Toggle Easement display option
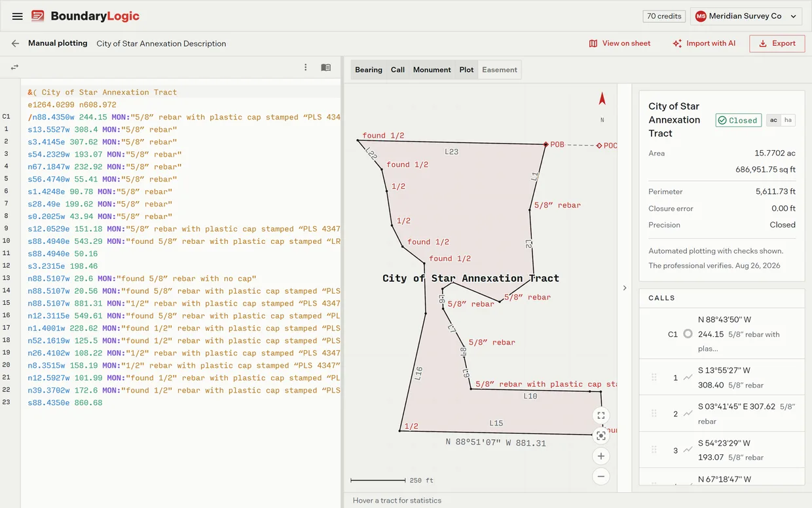 [x=500, y=69]
